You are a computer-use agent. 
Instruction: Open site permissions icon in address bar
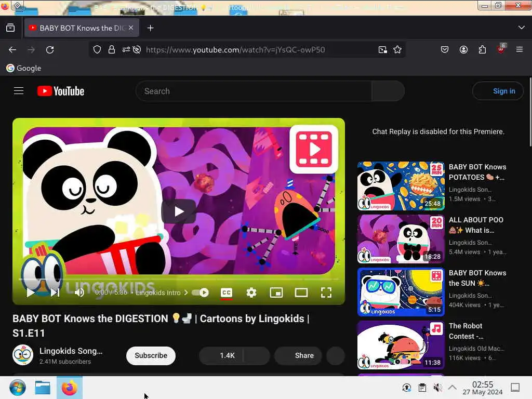(126, 49)
